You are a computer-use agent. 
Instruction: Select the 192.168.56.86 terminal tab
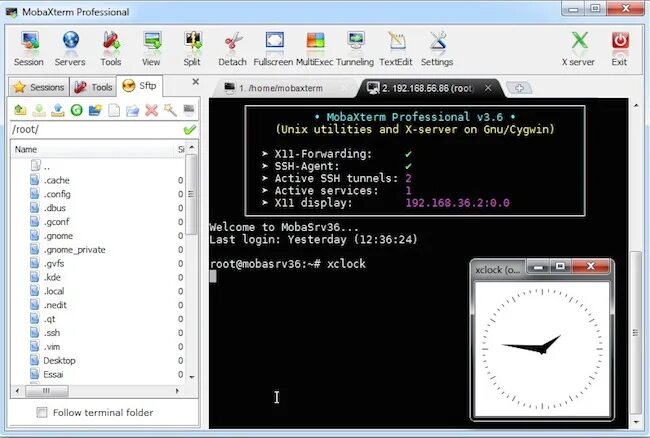[x=427, y=88]
